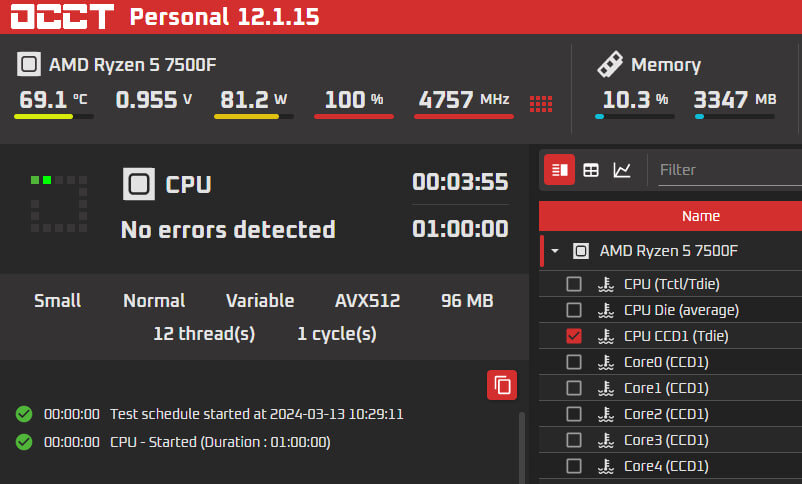
Task: Collapse the AMD Ryzen 5 7500F tree node
Action: click(555, 251)
